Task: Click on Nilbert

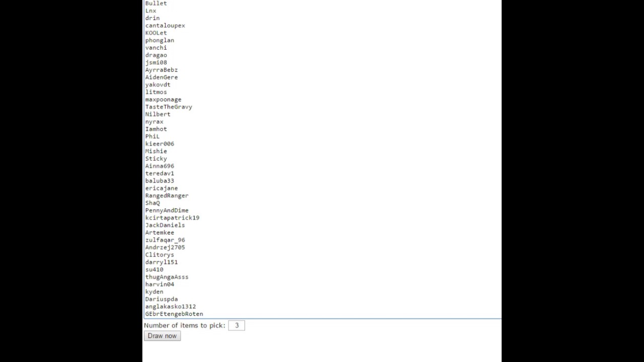Action: [158, 114]
